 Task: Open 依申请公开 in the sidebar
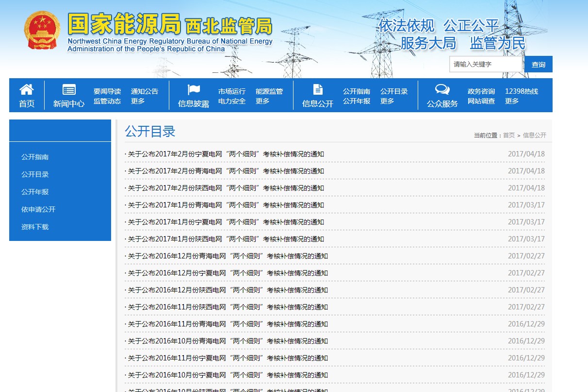click(x=38, y=209)
